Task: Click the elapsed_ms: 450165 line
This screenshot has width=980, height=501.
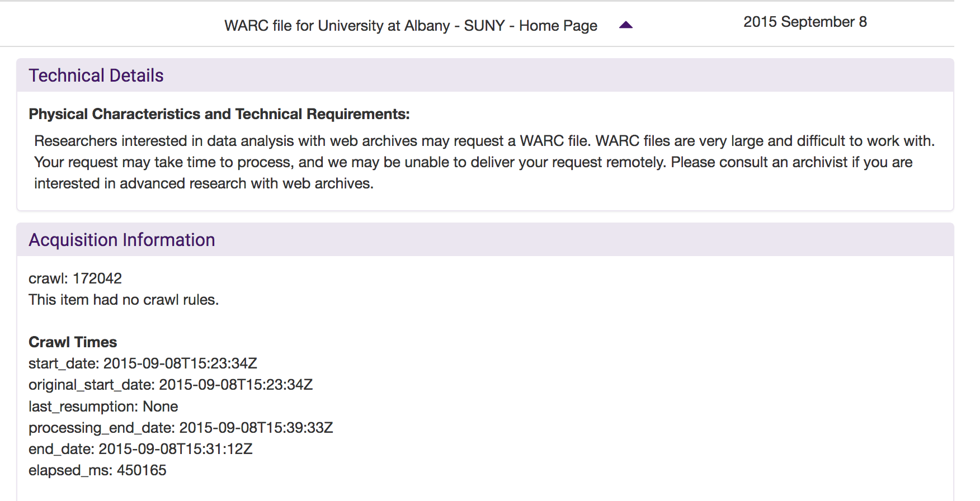Action: click(x=97, y=470)
